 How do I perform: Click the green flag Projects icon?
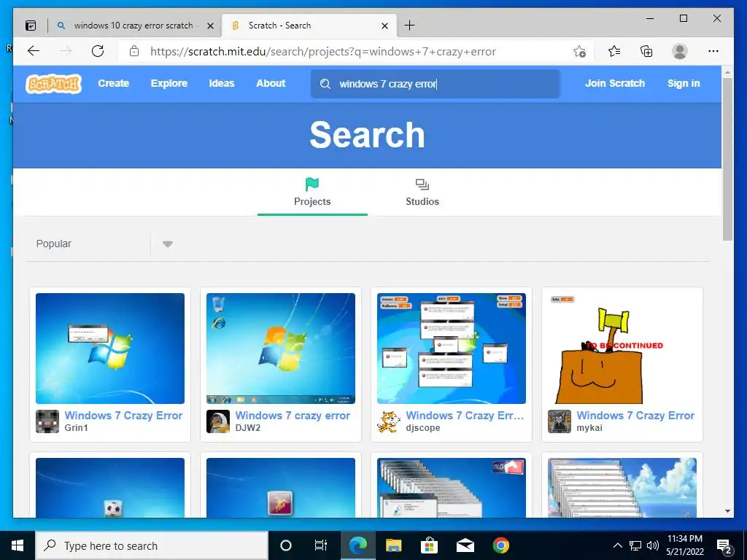[x=312, y=184]
